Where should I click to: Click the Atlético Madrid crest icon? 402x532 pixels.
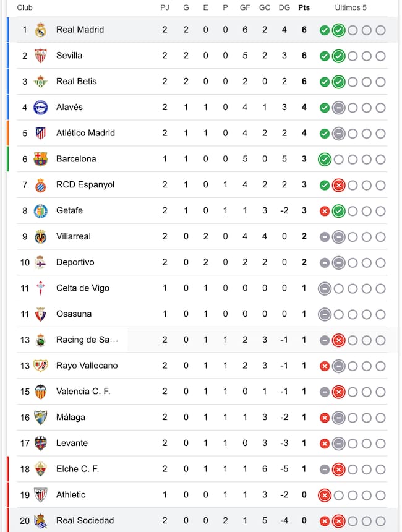[40, 133]
